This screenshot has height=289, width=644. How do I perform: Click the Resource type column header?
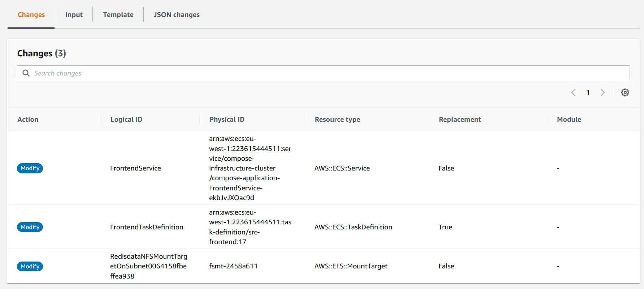338,120
